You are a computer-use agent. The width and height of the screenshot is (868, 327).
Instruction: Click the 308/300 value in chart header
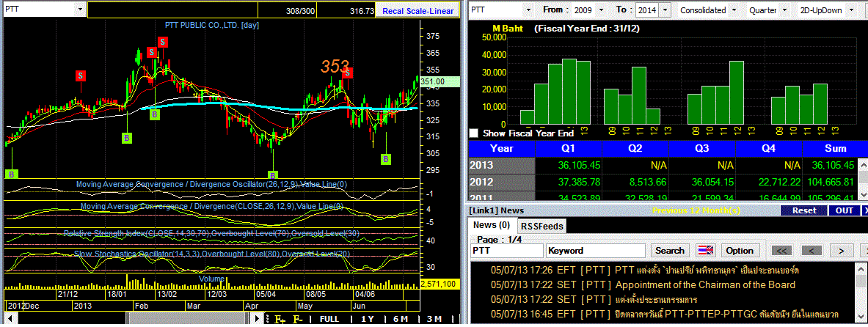[300, 10]
